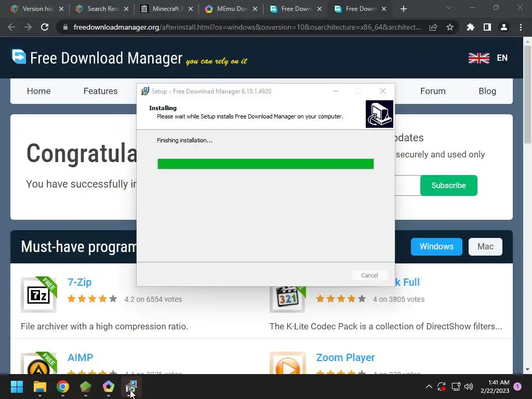Close the MEmu Download browser tab
Viewport: 532px width, 399px height.
point(255,9)
